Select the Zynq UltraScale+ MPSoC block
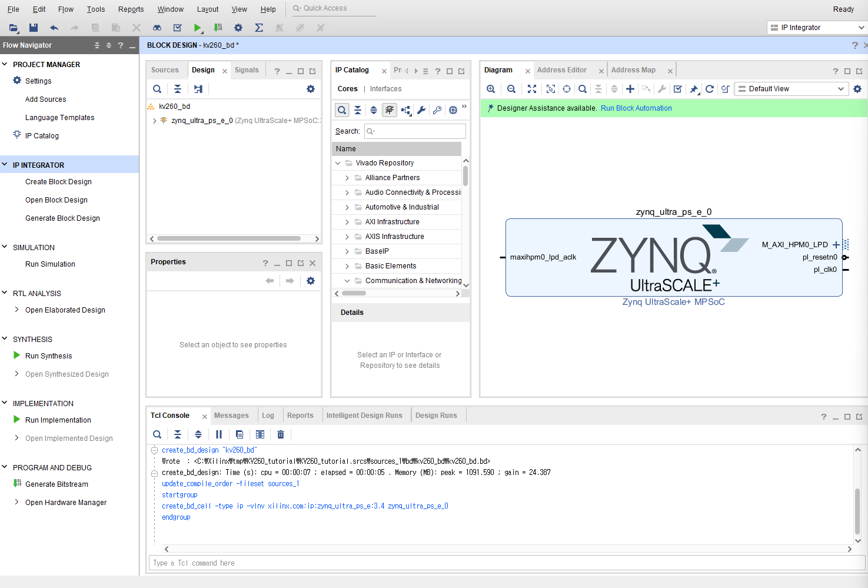 click(673, 258)
